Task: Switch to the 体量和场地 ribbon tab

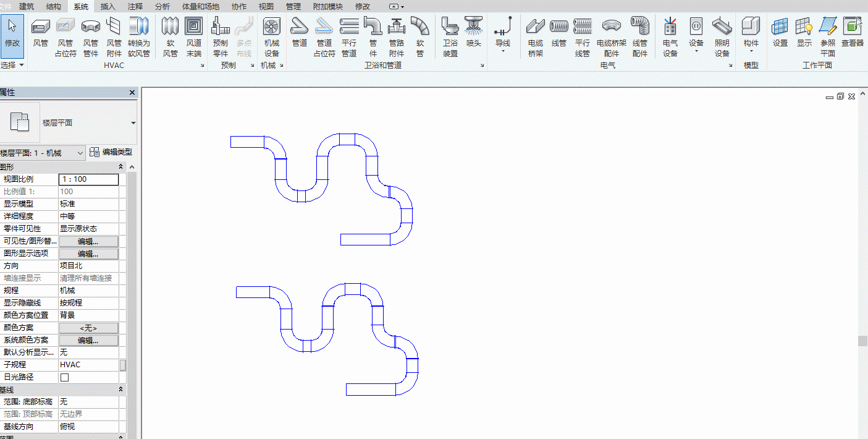Action: pos(201,6)
